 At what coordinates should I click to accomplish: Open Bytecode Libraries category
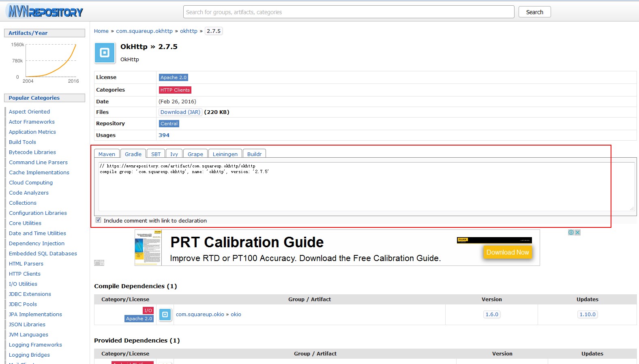click(x=32, y=152)
